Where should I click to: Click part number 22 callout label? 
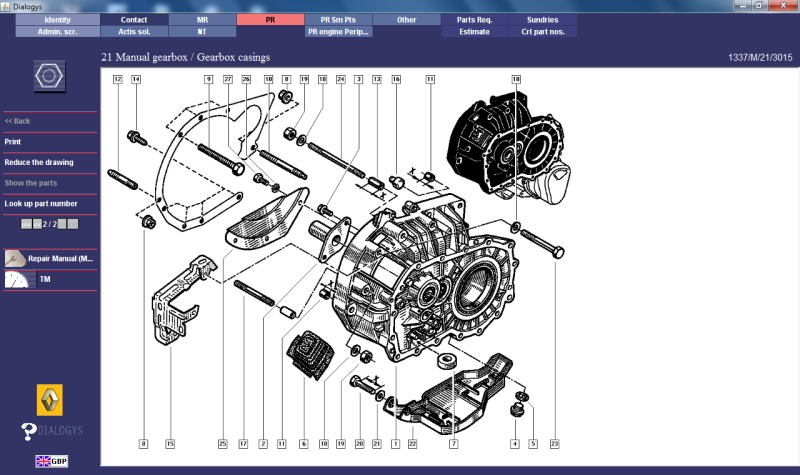click(x=412, y=443)
